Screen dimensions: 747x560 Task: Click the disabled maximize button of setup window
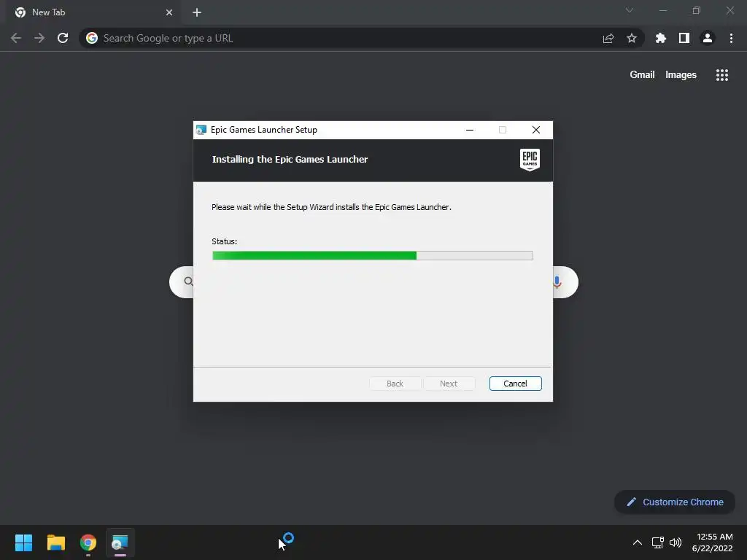pyautogui.click(x=503, y=130)
